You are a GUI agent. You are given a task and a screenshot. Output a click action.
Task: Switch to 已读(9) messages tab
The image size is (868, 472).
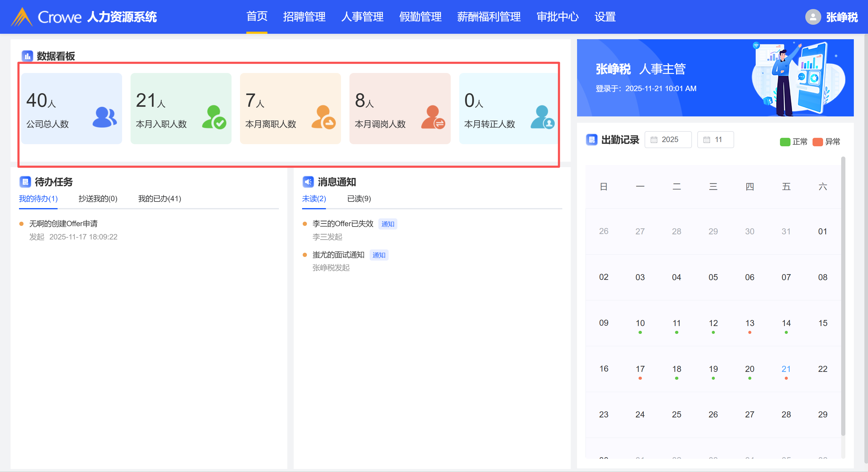(x=359, y=198)
